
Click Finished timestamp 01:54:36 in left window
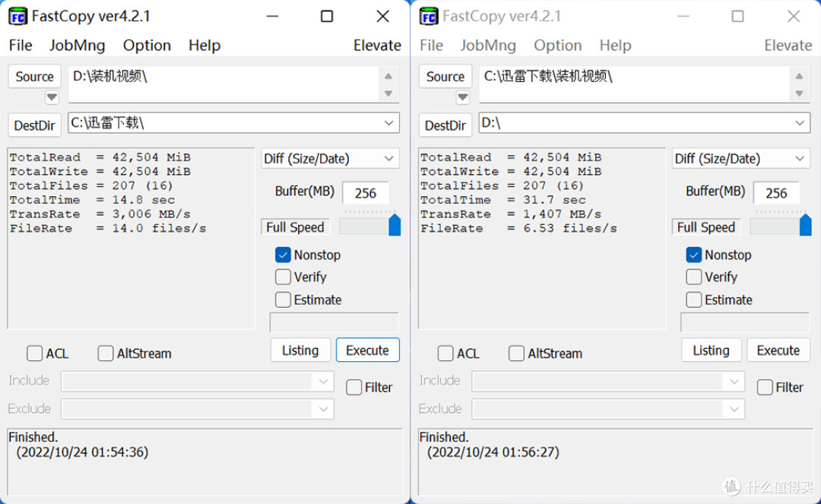click(x=82, y=452)
